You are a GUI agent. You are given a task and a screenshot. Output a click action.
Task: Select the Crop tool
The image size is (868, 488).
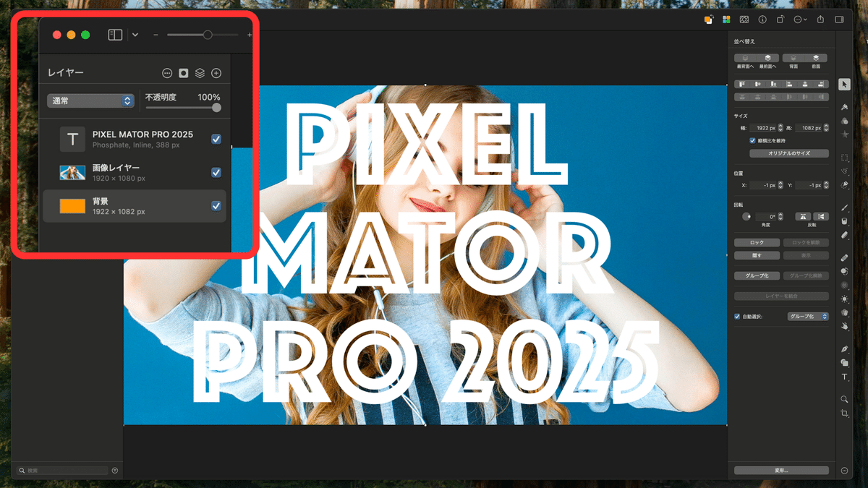(844, 413)
